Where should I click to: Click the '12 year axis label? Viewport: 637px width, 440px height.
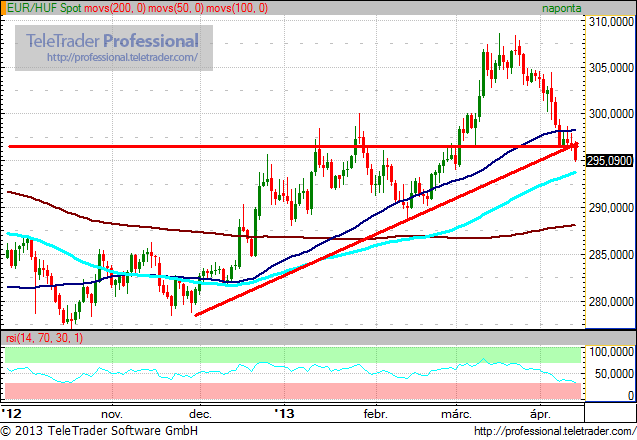point(11,414)
